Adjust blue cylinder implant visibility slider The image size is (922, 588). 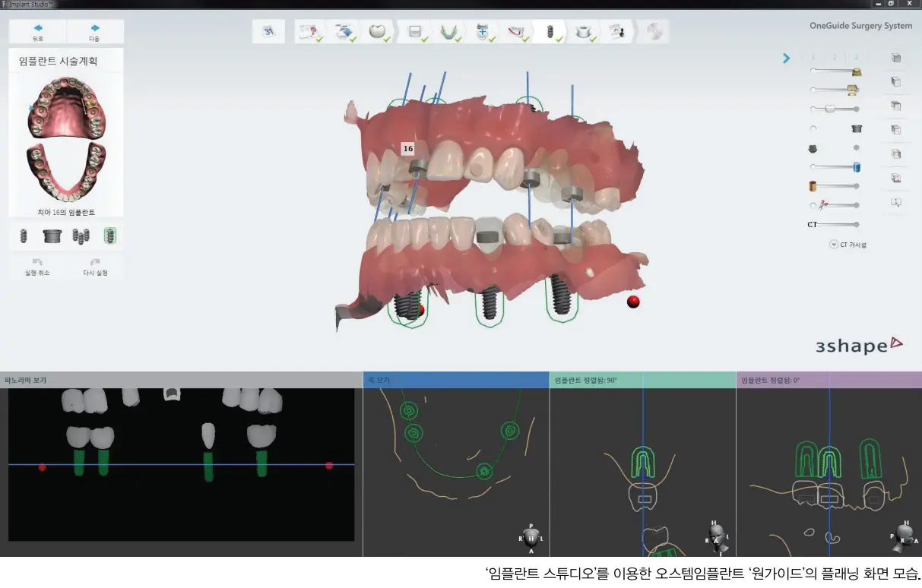(x=835, y=166)
